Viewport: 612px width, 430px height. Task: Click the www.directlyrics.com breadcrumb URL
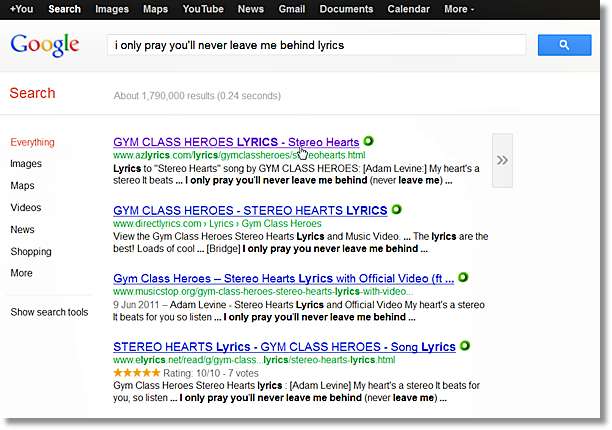(217, 224)
